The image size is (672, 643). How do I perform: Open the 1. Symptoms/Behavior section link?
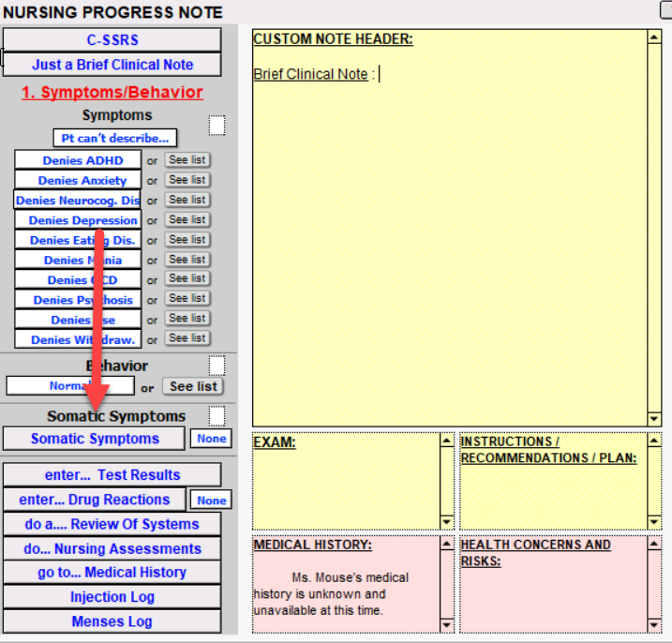point(112,93)
